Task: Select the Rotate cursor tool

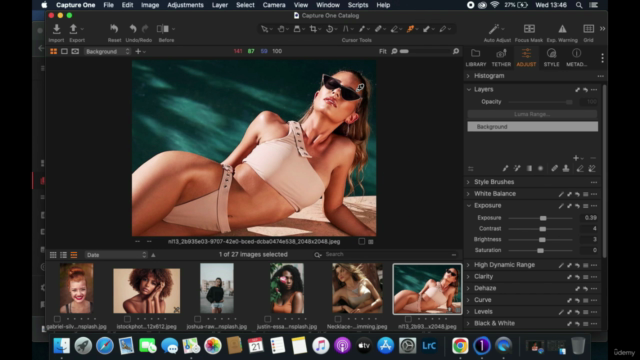Action: pyautogui.click(x=330, y=29)
